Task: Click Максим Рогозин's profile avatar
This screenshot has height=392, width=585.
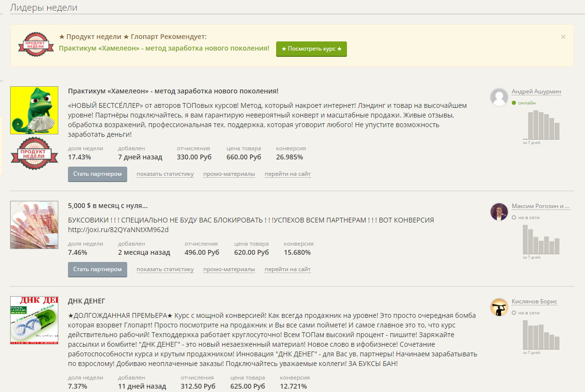Action: pyautogui.click(x=499, y=212)
